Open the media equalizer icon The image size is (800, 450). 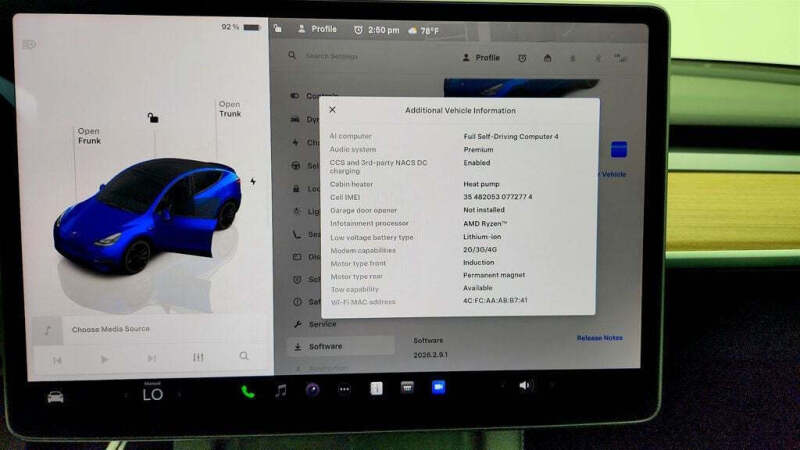[x=198, y=357]
